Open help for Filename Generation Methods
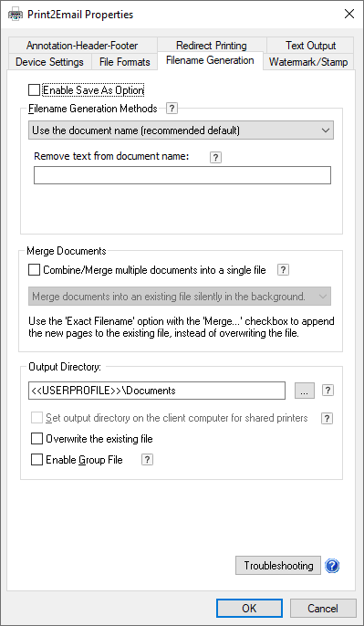 click(172, 109)
